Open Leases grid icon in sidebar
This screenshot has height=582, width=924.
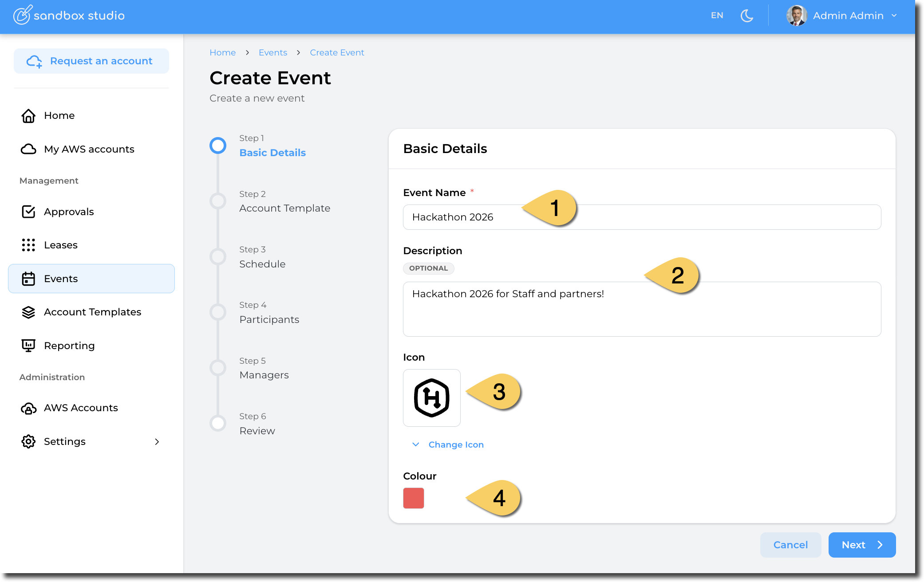click(x=28, y=245)
